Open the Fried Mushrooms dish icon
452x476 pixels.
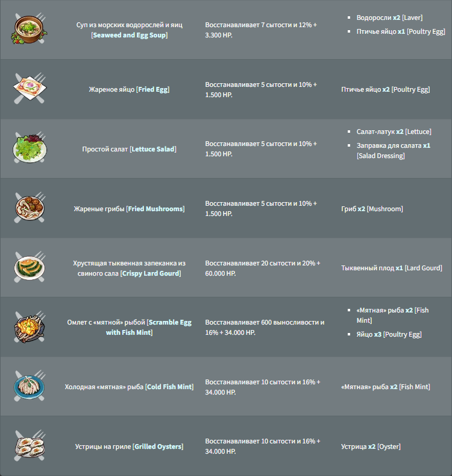coord(30,208)
